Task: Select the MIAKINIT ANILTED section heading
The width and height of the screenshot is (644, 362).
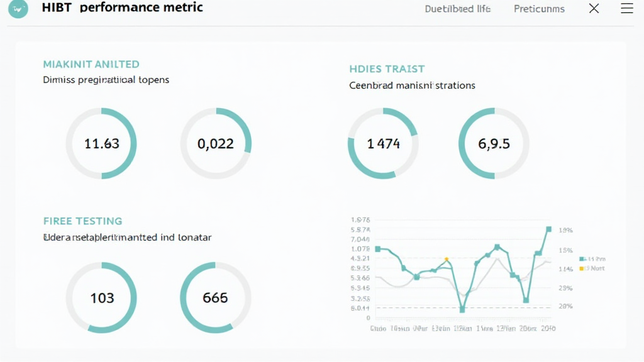Action: pos(91,64)
